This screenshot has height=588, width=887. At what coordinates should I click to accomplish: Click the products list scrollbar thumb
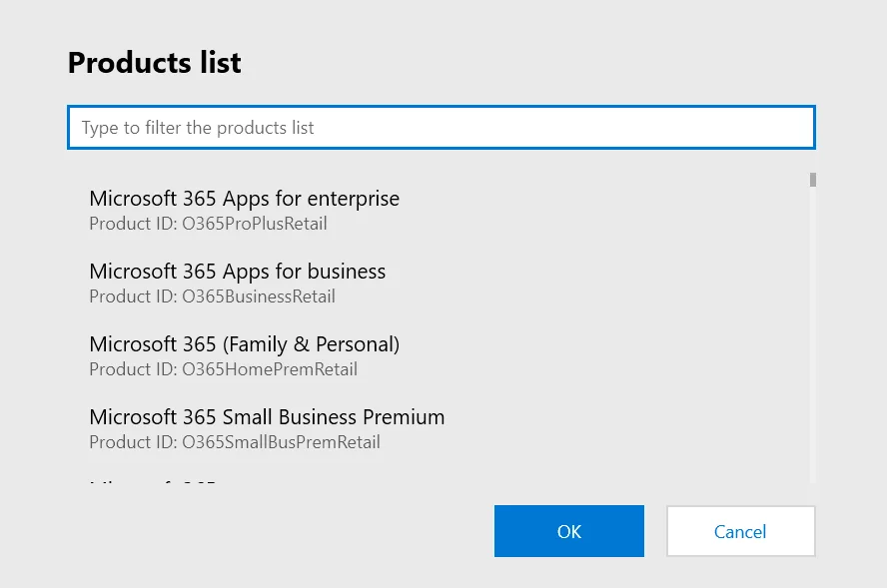coord(813,180)
